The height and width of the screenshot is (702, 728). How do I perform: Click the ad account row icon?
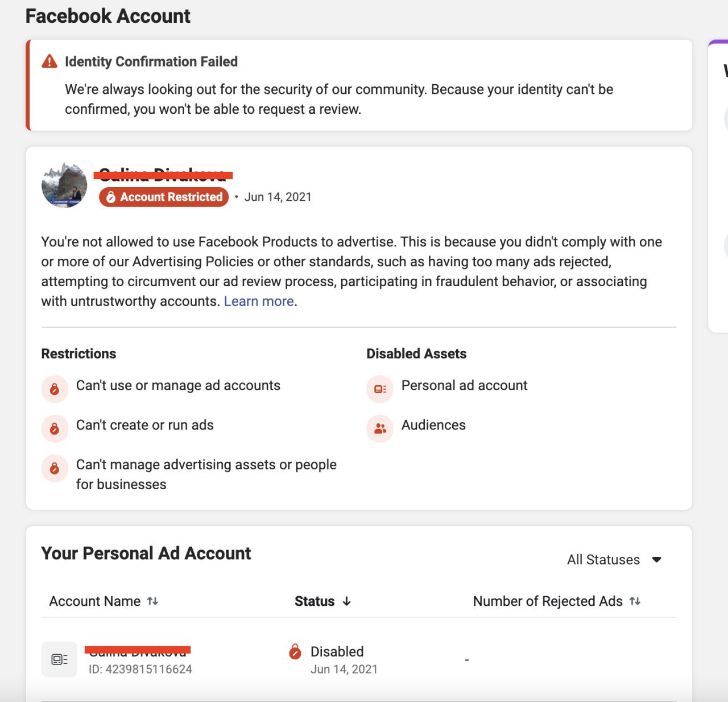pos(59,659)
